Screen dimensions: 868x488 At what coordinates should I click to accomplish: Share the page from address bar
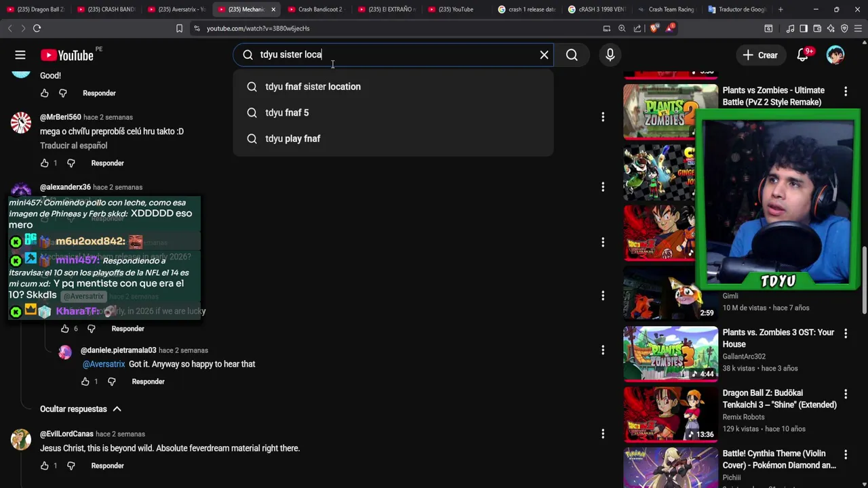(637, 28)
